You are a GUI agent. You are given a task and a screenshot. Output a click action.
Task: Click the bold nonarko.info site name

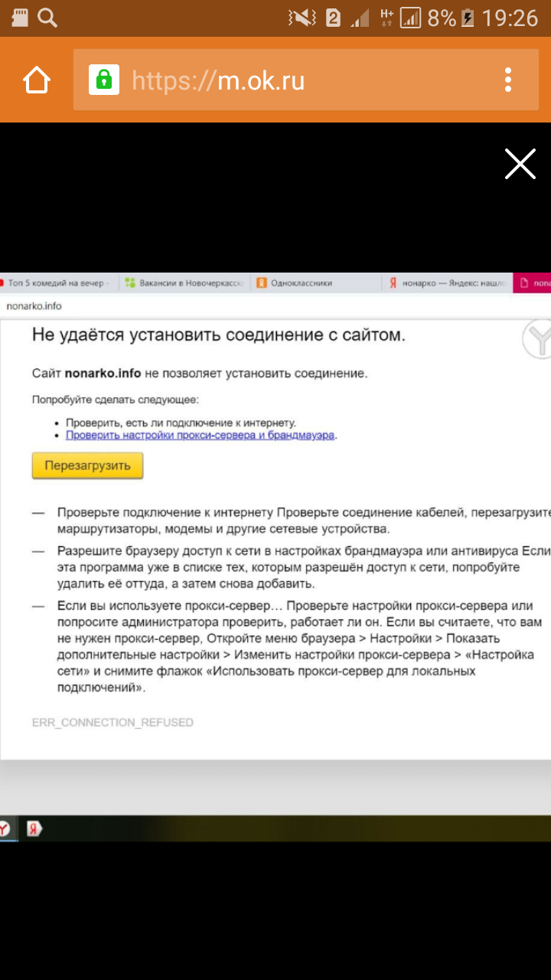[x=103, y=374]
